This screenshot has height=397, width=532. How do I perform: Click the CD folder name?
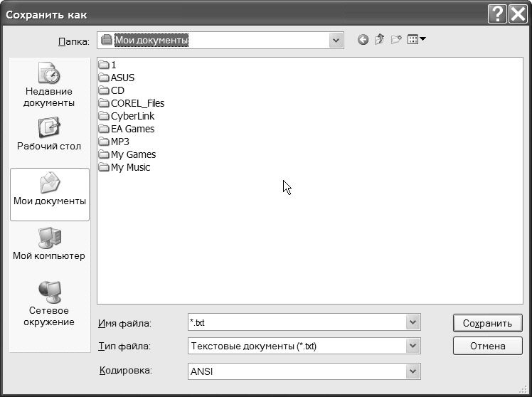click(x=117, y=90)
